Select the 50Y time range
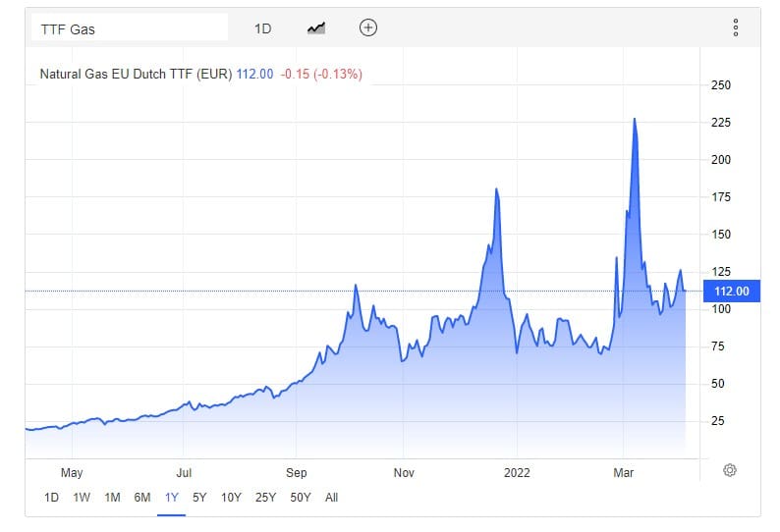The image size is (780, 532). (x=301, y=498)
